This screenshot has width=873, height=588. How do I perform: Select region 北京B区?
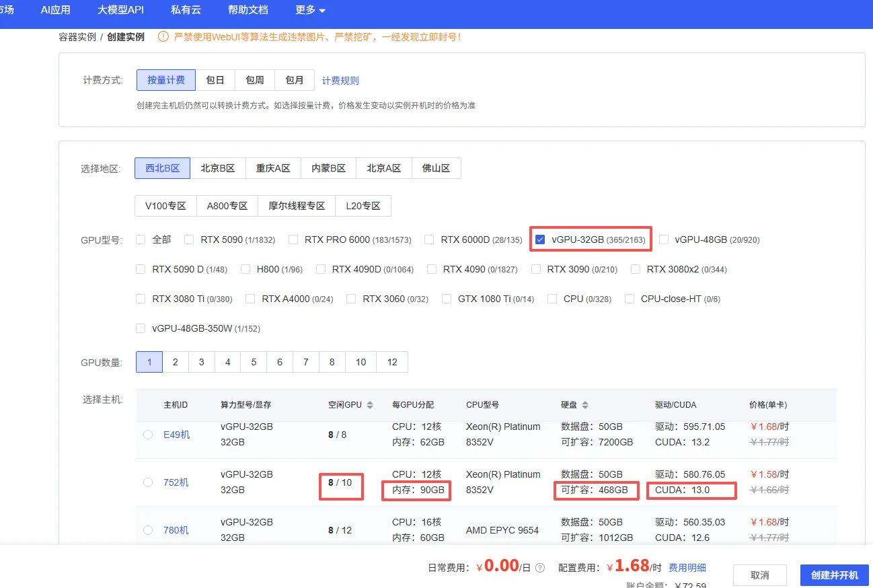pyautogui.click(x=218, y=168)
